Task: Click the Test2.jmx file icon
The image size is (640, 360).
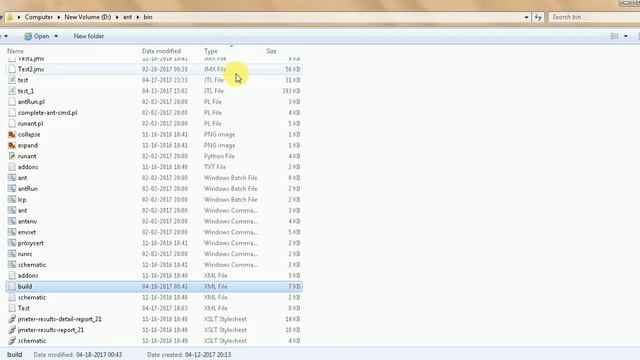Action: (x=12, y=69)
